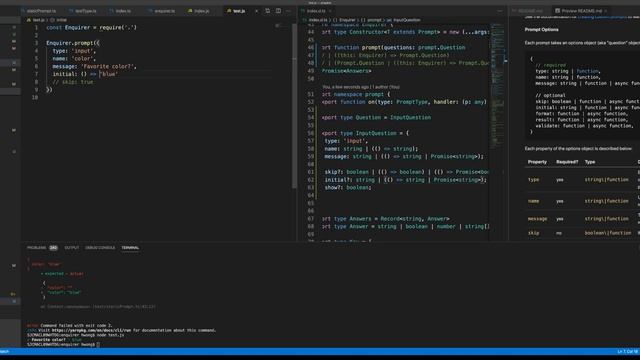640x360 pixels.
Task: Click the 'type' row in the README property table
Action: click(582, 180)
